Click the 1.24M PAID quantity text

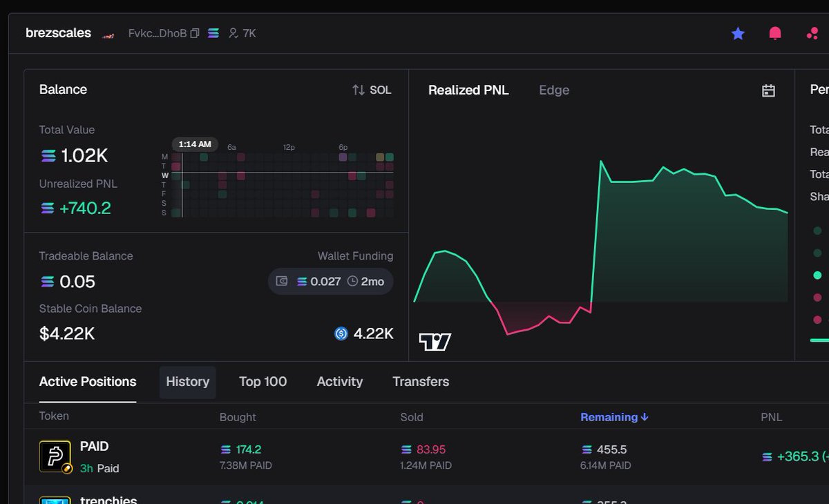[426, 465]
